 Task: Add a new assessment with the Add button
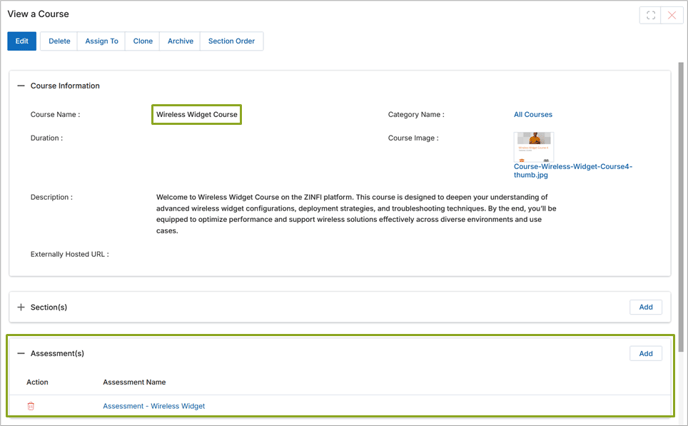click(x=645, y=353)
